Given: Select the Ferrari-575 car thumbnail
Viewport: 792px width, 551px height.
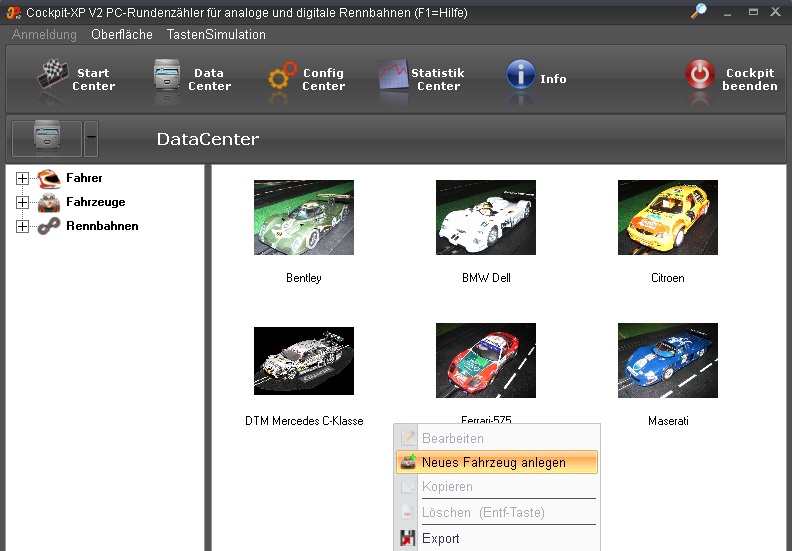Looking at the screenshot, I should tap(485, 360).
